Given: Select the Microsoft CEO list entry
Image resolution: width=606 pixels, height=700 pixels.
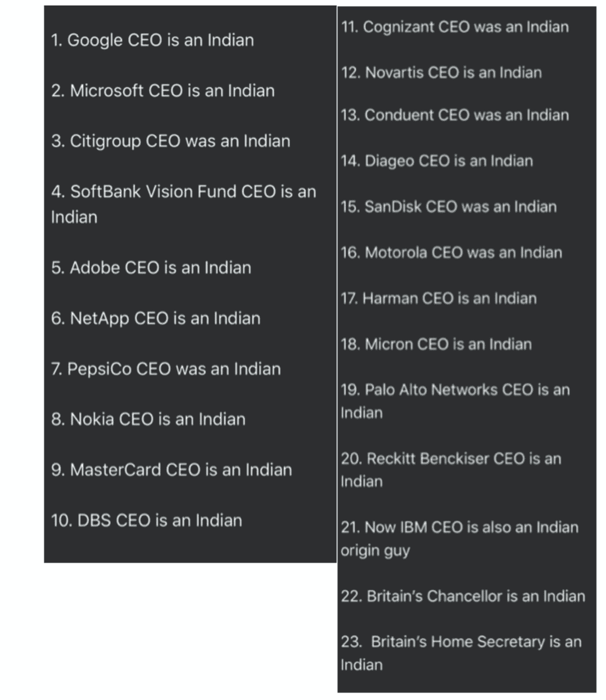Looking at the screenshot, I should coord(163,90).
